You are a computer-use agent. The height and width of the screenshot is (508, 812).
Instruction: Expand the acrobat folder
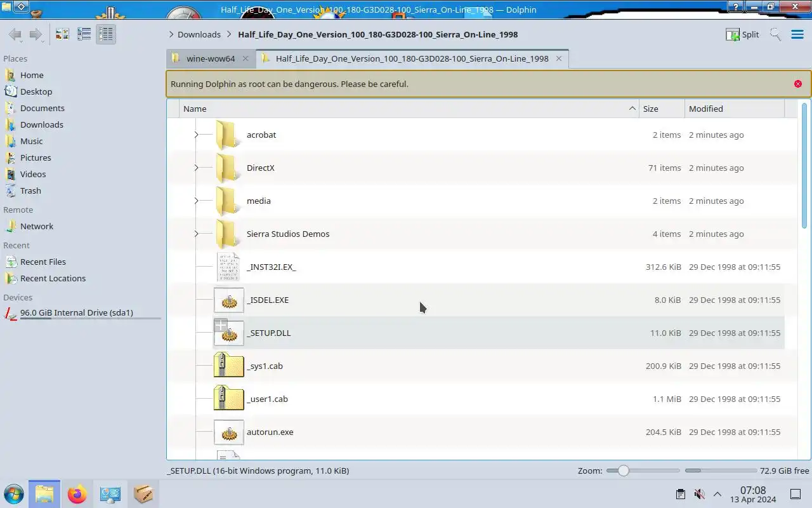(x=196, y=135)
